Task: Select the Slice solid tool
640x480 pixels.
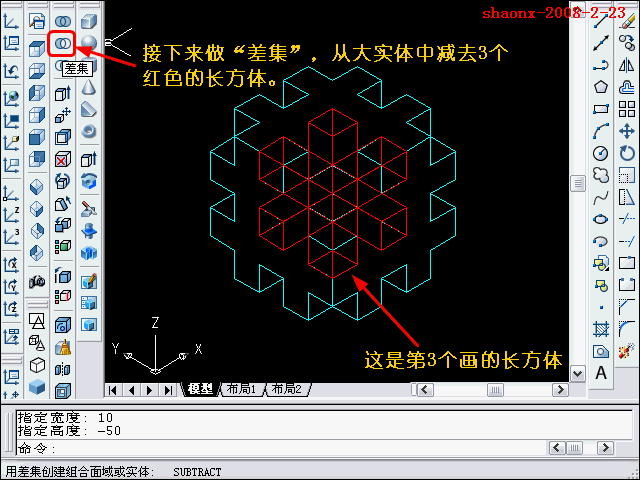Action: coord(89,209)
